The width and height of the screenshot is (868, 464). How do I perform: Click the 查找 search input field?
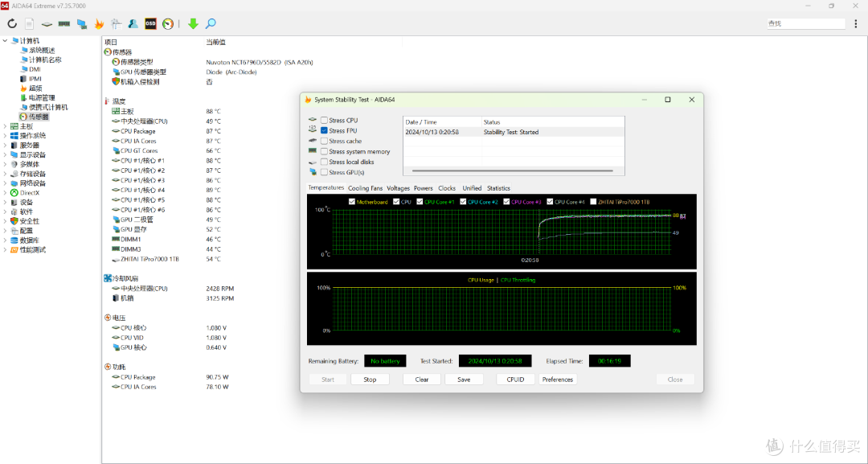pyautogui.click(x=806, y=24)
